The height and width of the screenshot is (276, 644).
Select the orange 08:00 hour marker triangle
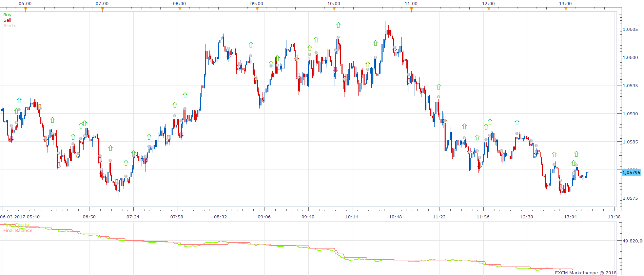pyautogui.click(x=180, y=9)
